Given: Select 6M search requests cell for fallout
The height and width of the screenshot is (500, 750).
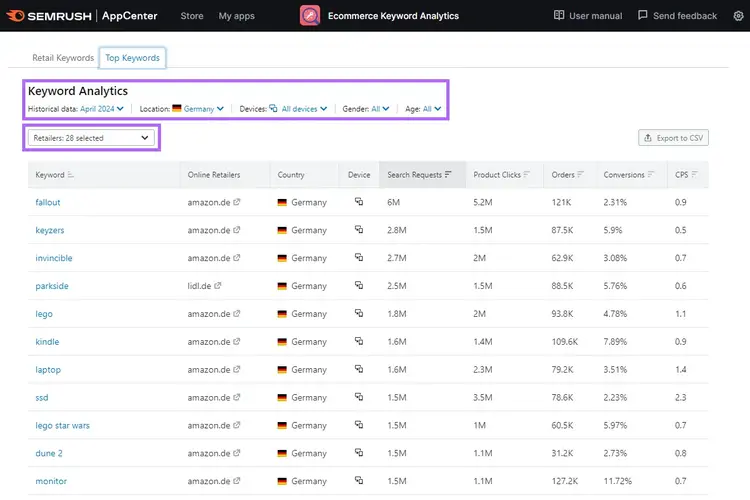Looking at the screenshot, I should [x=394, y=202].
